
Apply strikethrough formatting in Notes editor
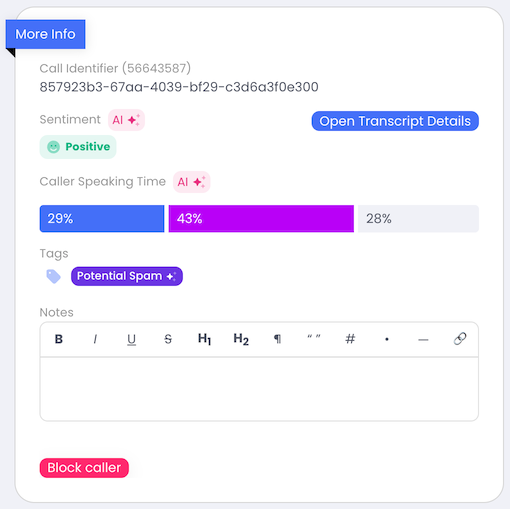[x=168, y=339]
